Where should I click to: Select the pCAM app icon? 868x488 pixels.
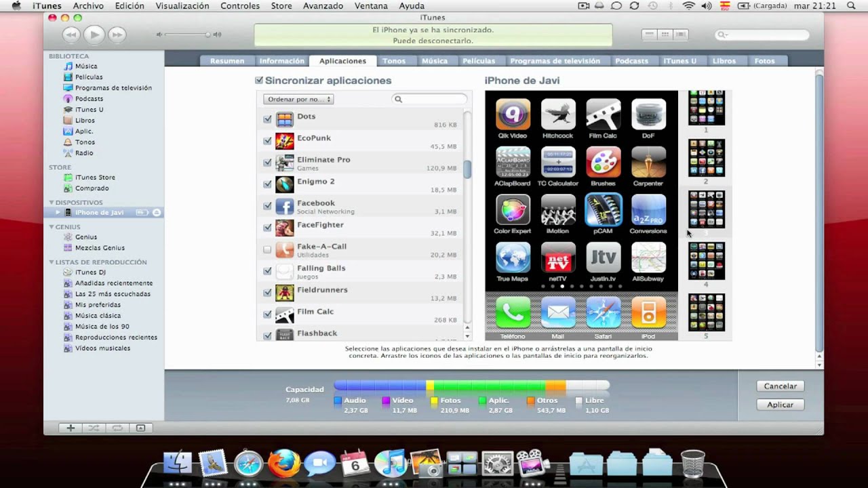(x=603, y=209)
